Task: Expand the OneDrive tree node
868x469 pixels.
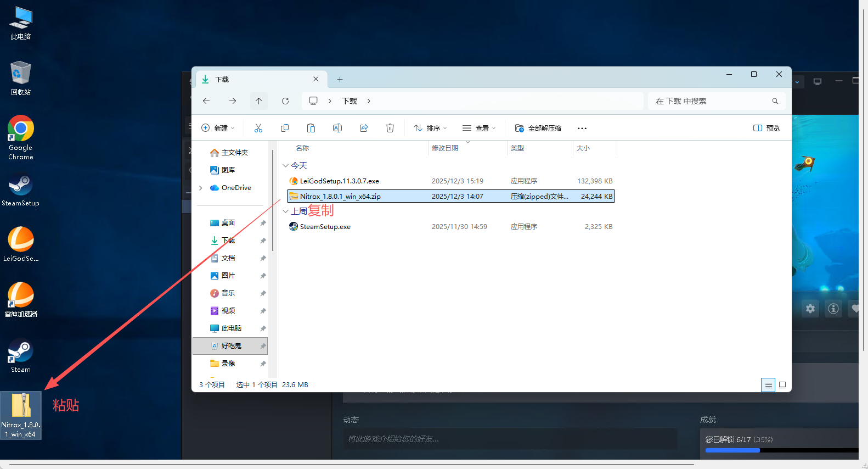Action: click(201, 188)
